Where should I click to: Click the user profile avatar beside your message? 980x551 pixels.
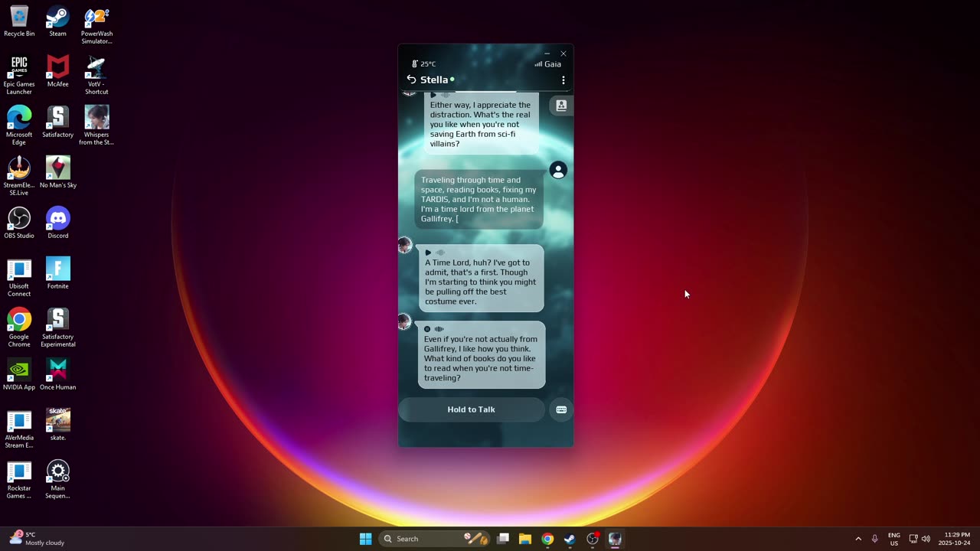click(x=558, y=170)
